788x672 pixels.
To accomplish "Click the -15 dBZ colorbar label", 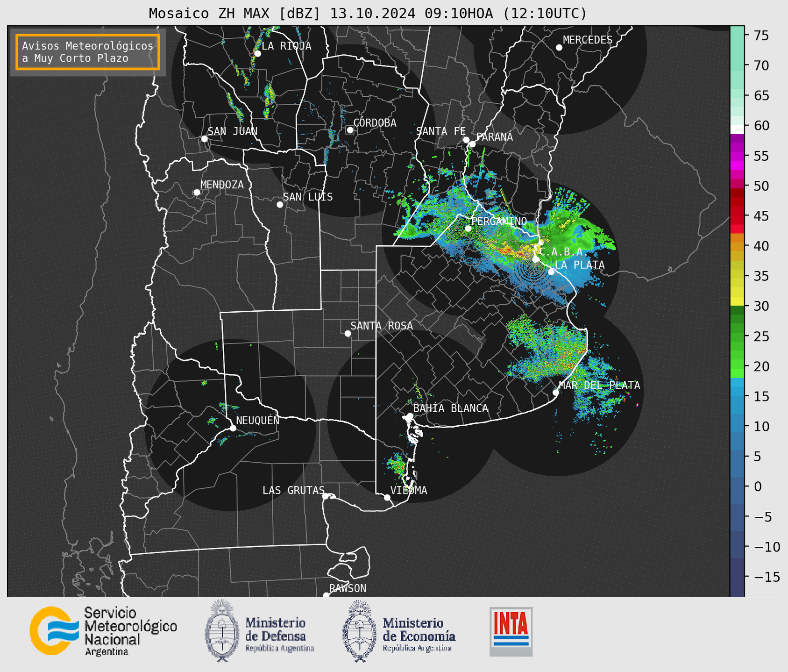I will click(767, 577).
